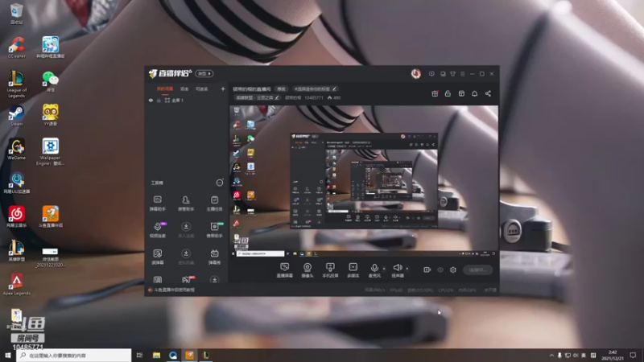The image size is (644, 362).
Task: Open WeGame desktop shortcut
Action: pos(16,149)
